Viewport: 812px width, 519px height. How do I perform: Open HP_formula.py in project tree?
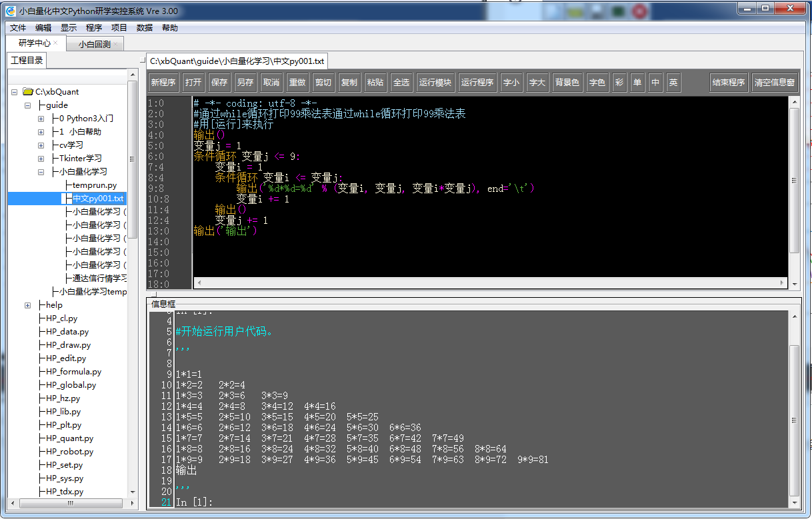73,372
